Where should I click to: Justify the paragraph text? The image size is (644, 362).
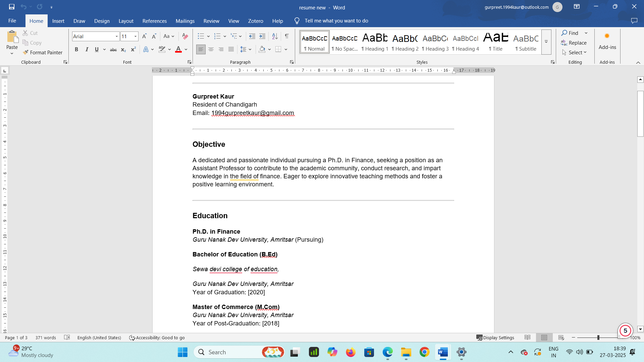231,49
